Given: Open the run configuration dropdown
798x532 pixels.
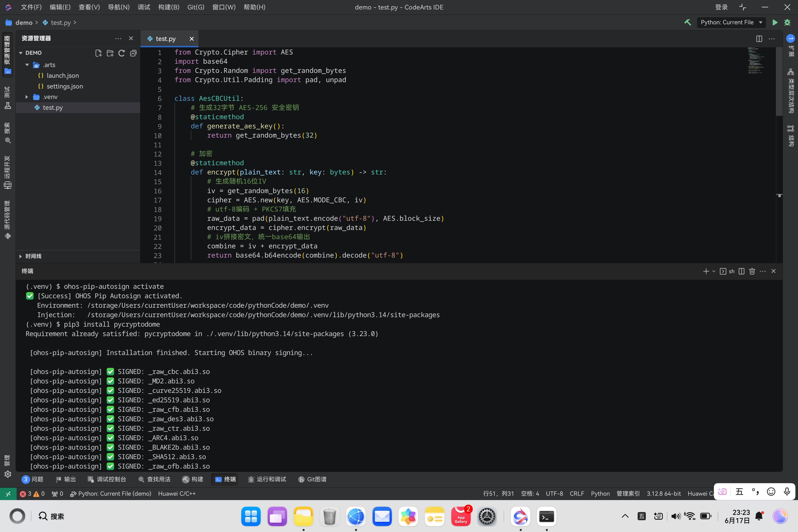Looking at the screenshot, I should tap(731, 23).
